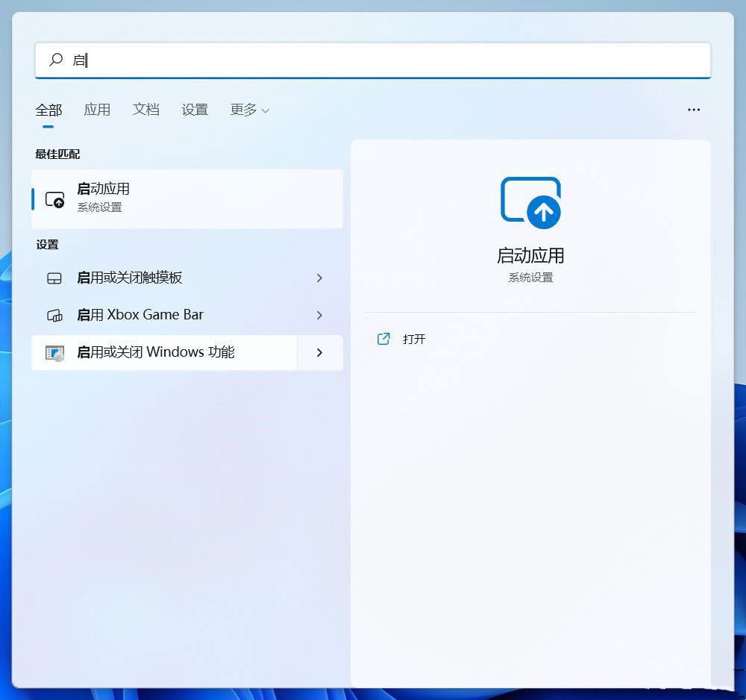The width and height of the screenshot is (746, 700).
Task: Expand options for 启用 Xbox Game Bar
Action: tap(319, 315)
